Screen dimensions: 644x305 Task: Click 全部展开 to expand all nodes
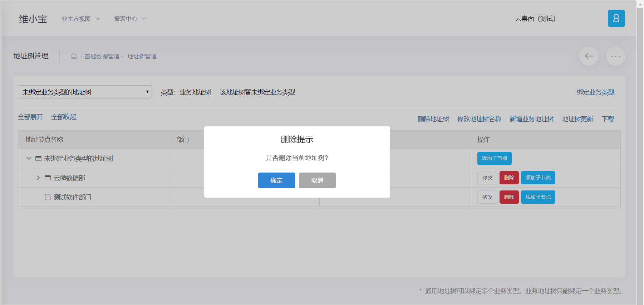30,117
